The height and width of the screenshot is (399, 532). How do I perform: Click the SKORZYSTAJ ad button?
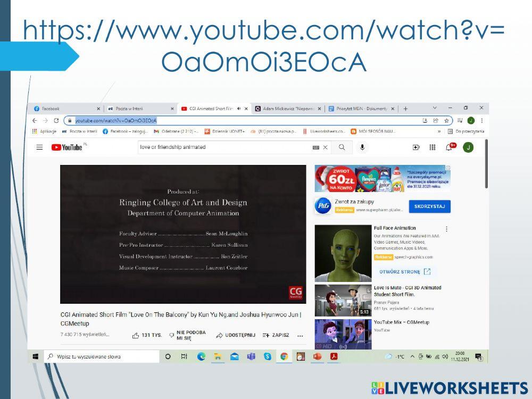pos(429,206)
